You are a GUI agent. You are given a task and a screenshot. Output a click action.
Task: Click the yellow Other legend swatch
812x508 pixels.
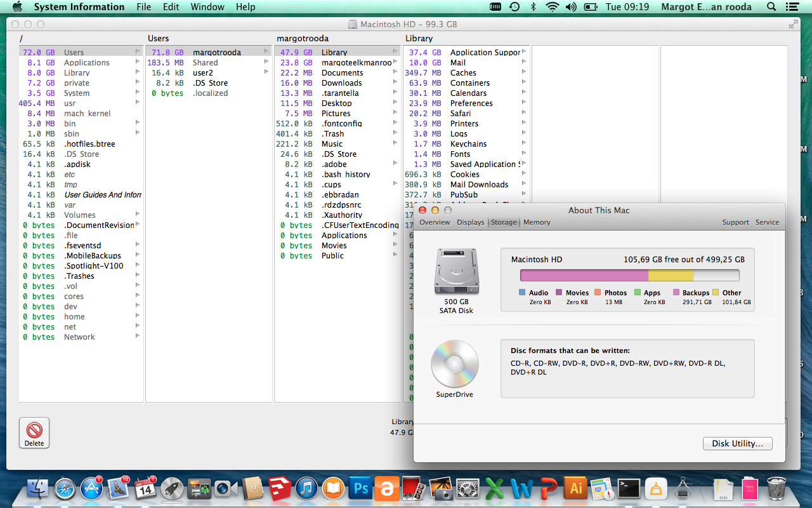[716, 293]
